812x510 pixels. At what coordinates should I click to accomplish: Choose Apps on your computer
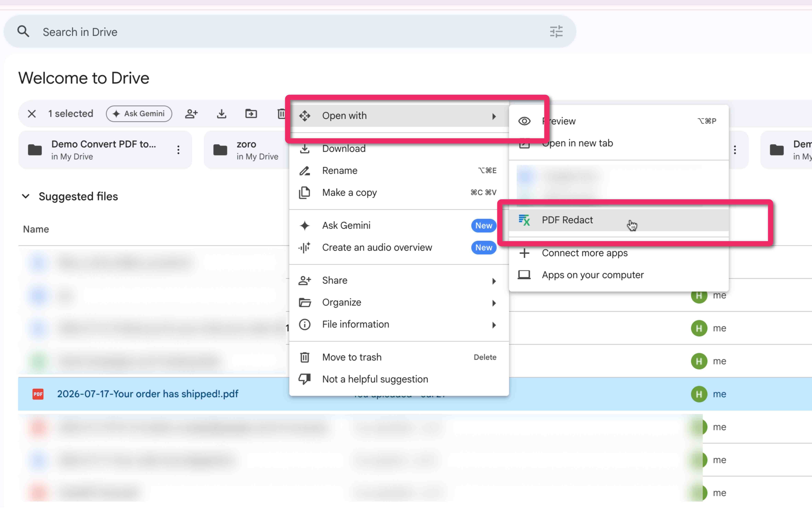pos(619,275)
